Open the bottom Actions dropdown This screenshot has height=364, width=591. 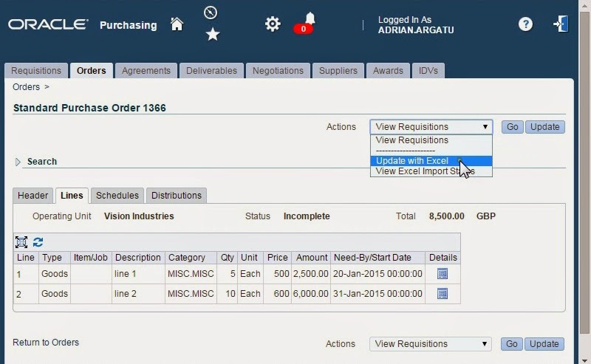point(431,344)
